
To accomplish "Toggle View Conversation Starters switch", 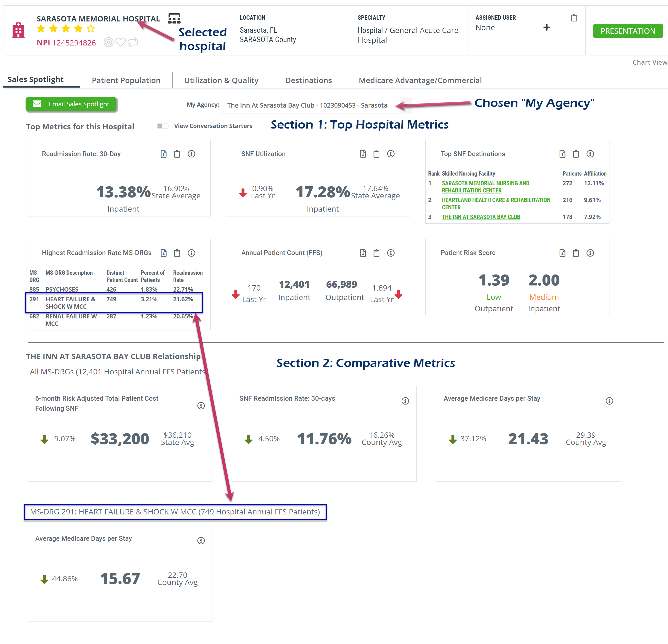I will [163, 126].
